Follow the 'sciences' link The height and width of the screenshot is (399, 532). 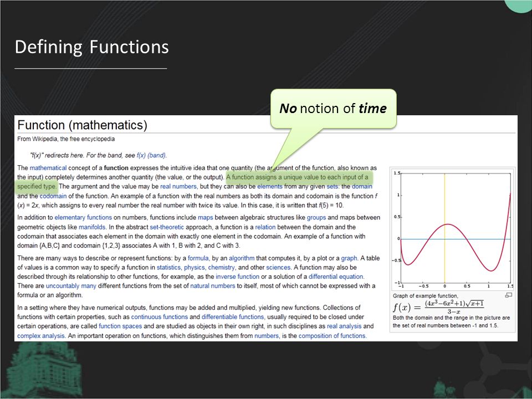(278, 267)
